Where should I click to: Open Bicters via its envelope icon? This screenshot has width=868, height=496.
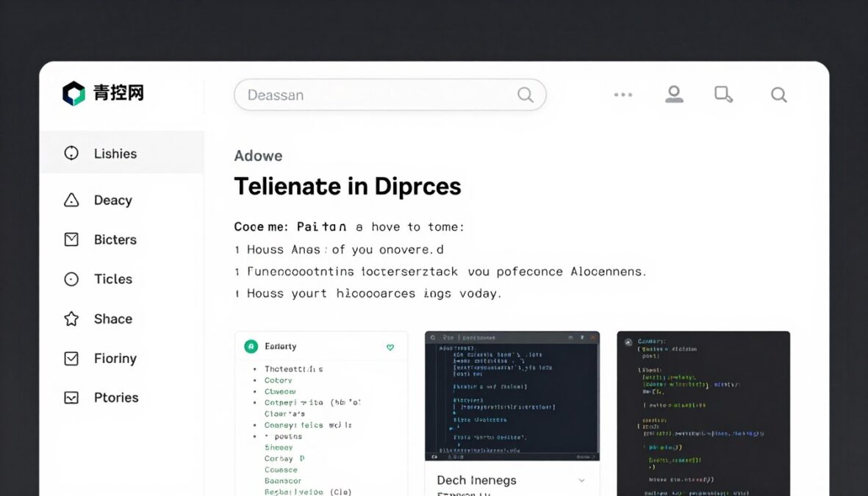tap(71, 239)
